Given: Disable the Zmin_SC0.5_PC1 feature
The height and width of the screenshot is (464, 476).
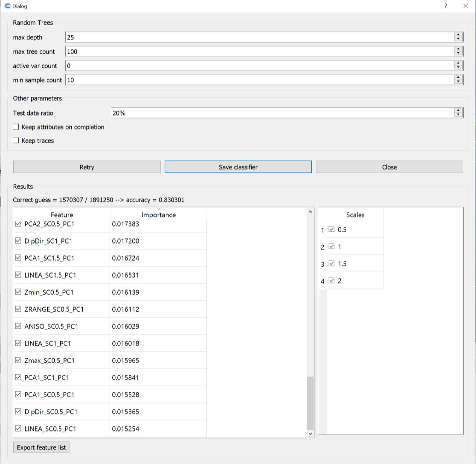Looking at the screenshot, I should point(18,292).
